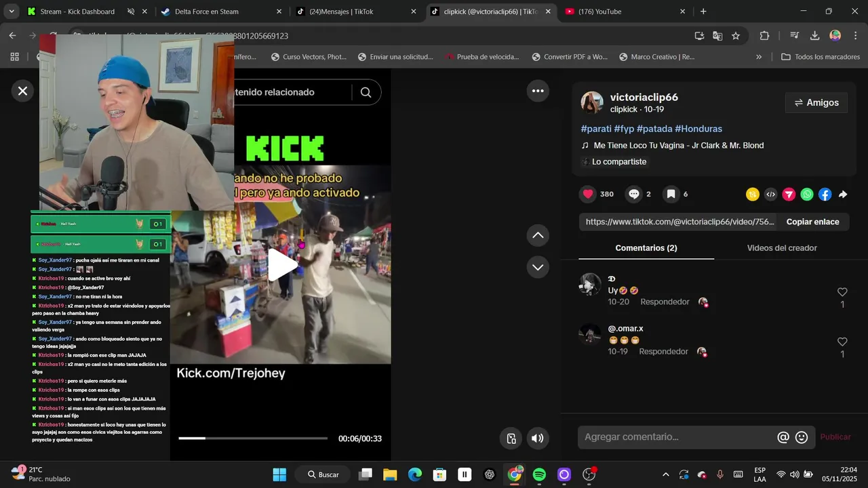The width and height of the screenshot is (868, 488).
Task: Open the Chrome three-dot menu
Action: pyautogui.click(x=855, y=36)
